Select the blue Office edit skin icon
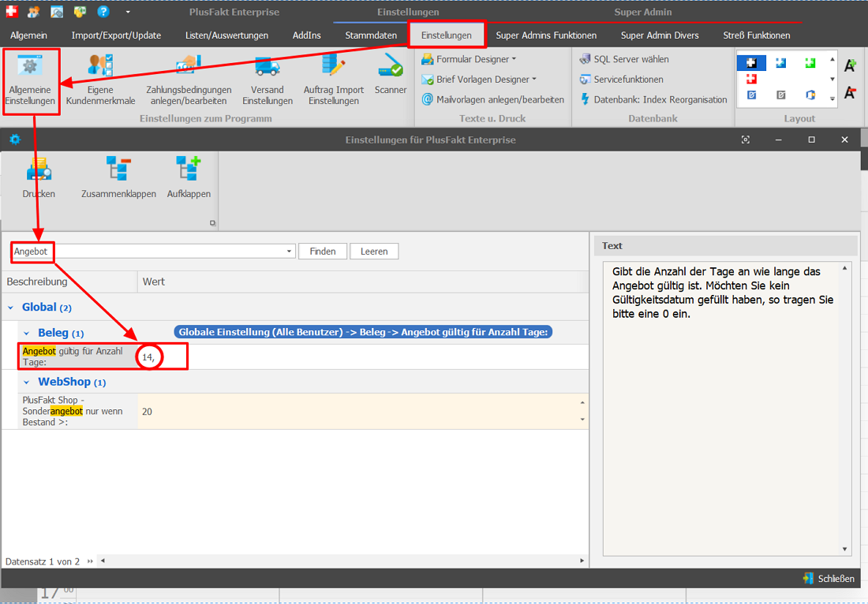This screenshot has width=868, height=604. (x=751, y=95)
